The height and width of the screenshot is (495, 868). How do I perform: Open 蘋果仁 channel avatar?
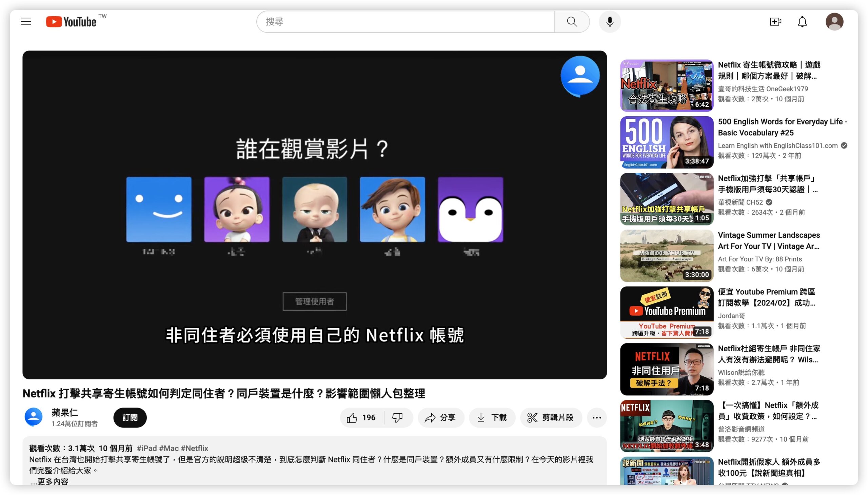click(33, 417)
